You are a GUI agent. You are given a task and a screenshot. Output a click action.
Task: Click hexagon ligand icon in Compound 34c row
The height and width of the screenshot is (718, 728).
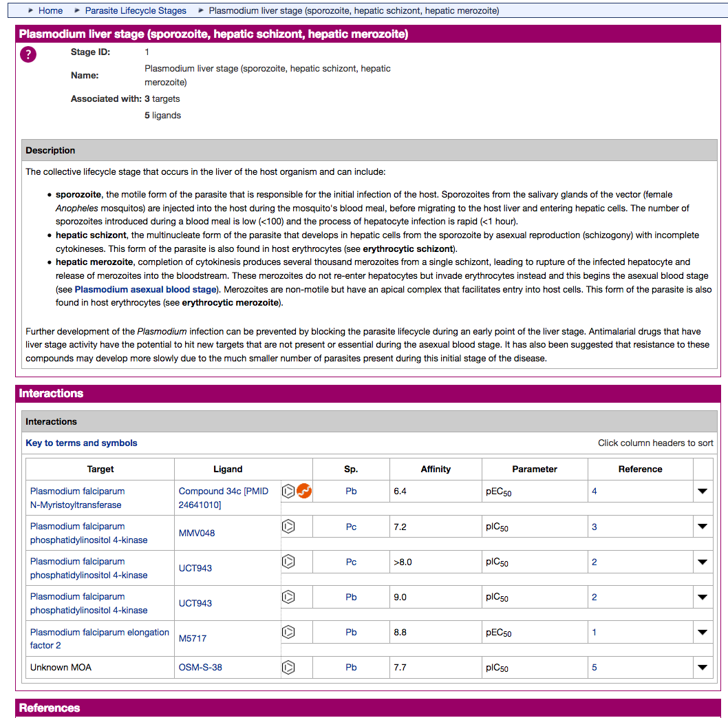tap(288, 491)
